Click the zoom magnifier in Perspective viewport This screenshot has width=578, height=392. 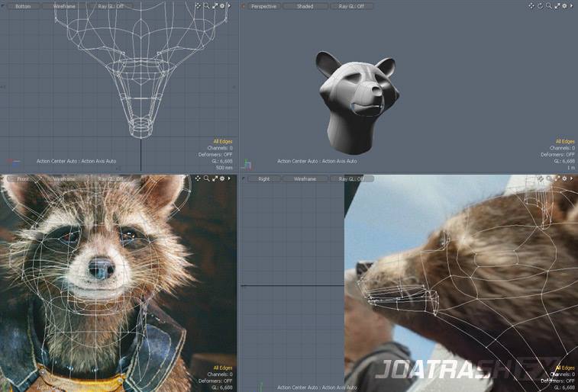point(549,5)
